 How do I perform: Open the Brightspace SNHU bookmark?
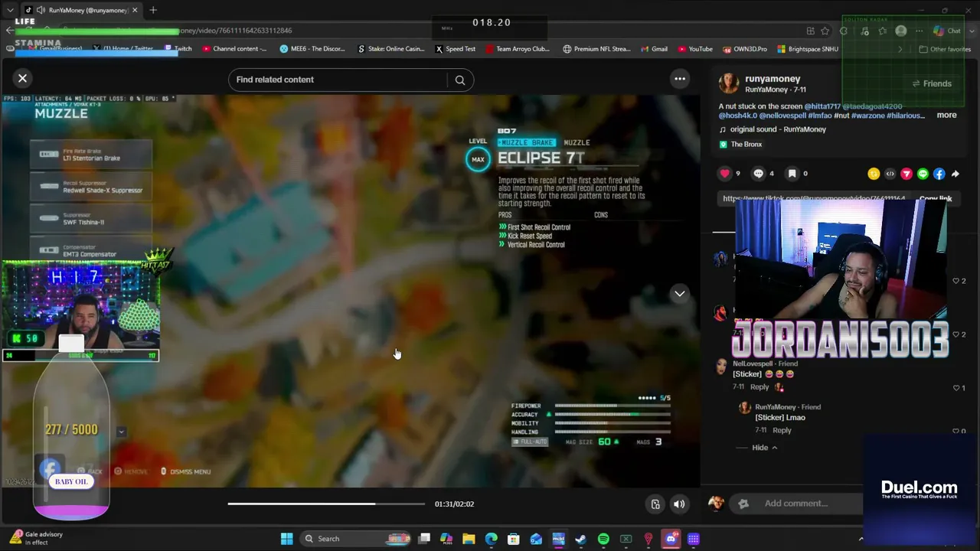[x=807, y=49]
